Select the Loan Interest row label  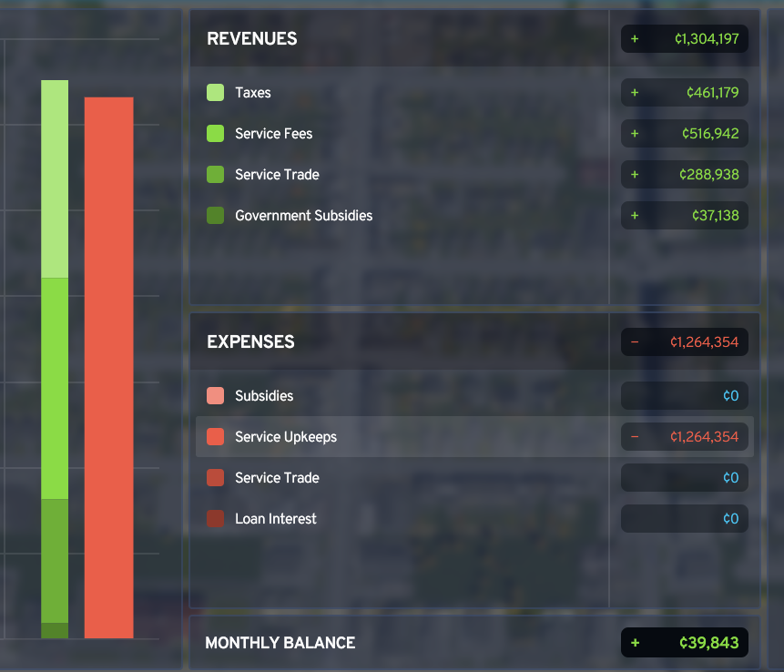(276, 518)
